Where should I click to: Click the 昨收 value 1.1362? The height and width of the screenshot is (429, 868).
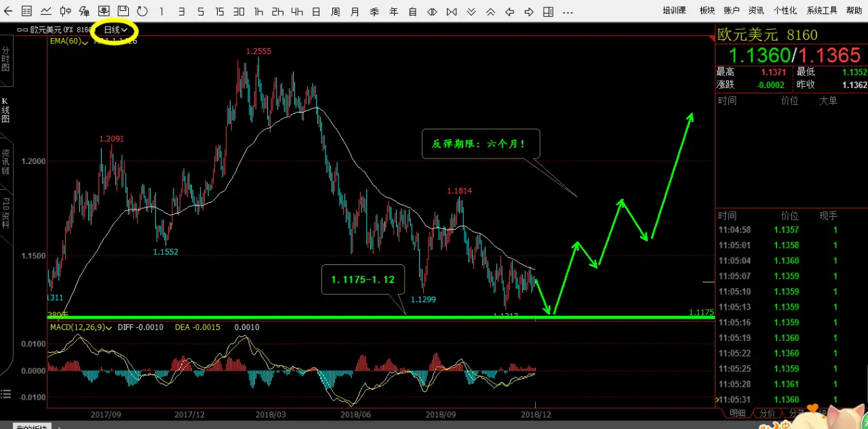pyautogui.click(x=854, y=85)
